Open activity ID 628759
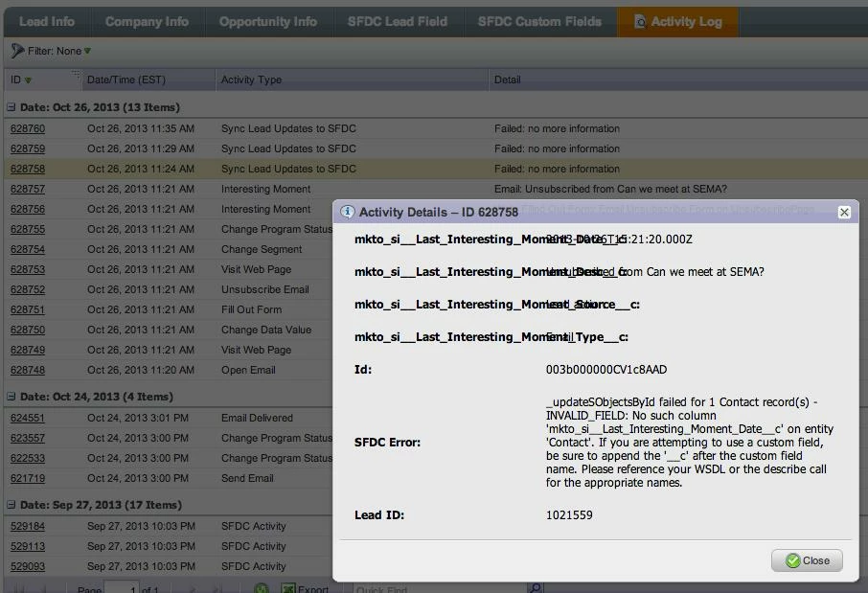The height and width of the screenshot is (593, 868). 28,148
